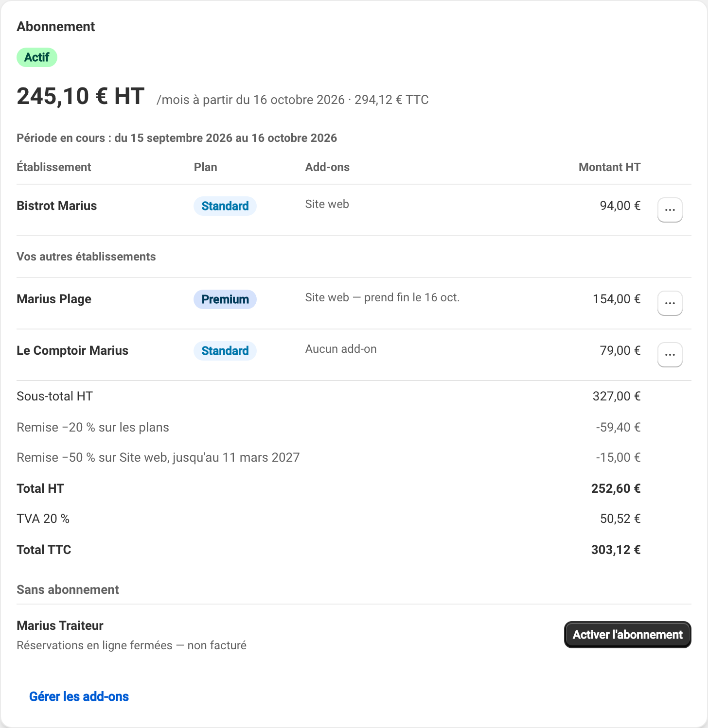Screen dimensions: 708x728
Task: Click the Bistrot Marius establishment name
Action: (57, 206)
